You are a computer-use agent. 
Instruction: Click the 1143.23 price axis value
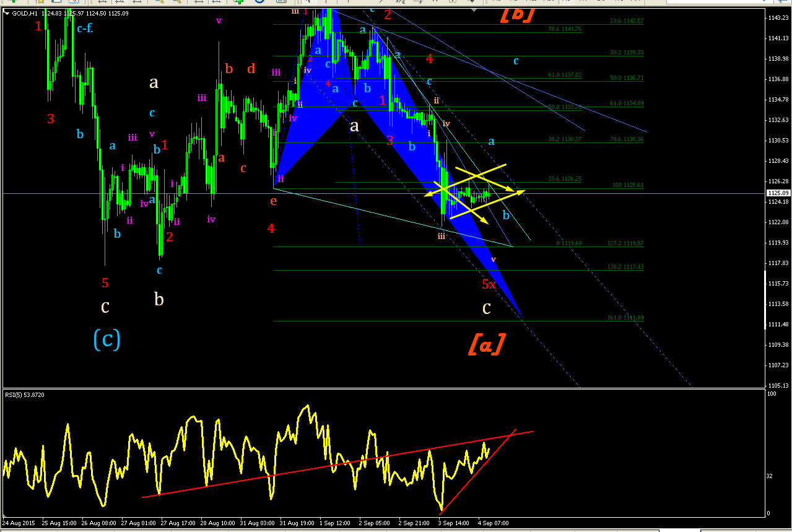(x=778, y=18)
